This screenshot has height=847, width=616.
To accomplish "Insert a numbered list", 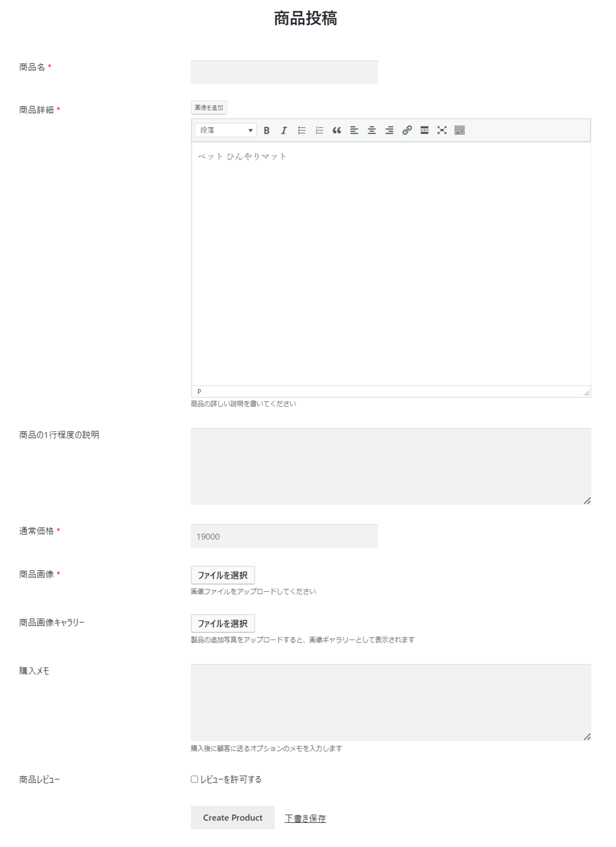I will coord(319,130).
